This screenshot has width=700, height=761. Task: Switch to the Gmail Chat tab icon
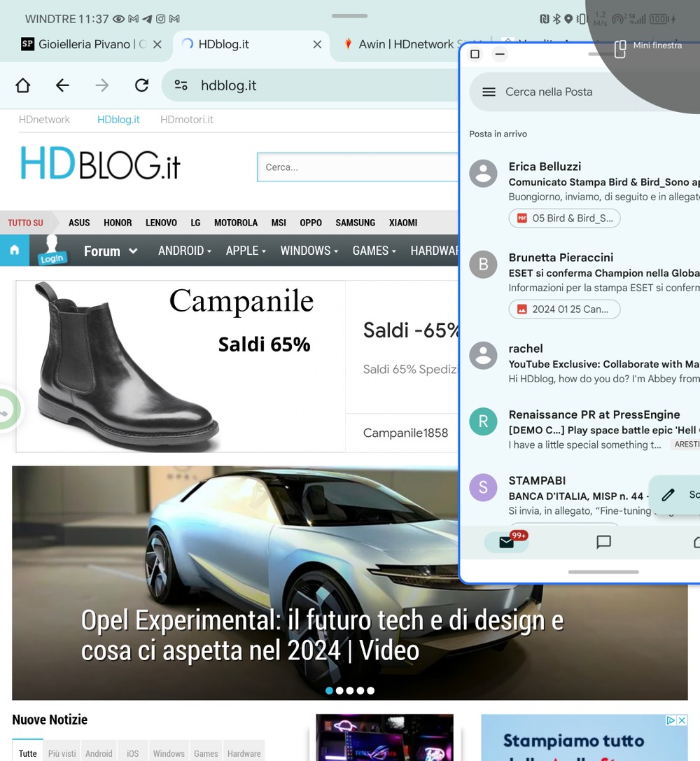tap(603, 542)
